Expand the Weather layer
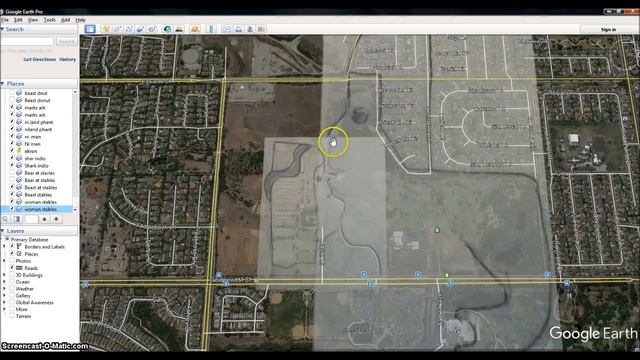Viewport: 640px width, 360px height. [x=4, y=289]
